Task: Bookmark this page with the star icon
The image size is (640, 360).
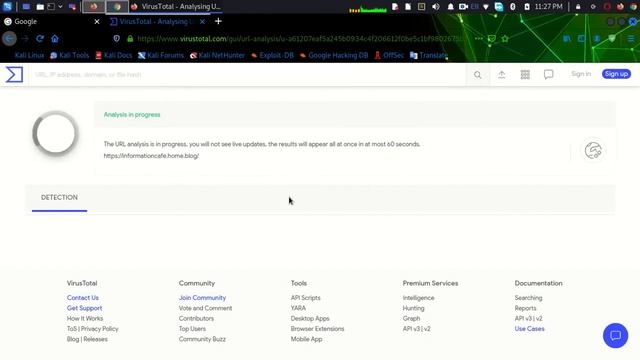Action: click(505, 38)
